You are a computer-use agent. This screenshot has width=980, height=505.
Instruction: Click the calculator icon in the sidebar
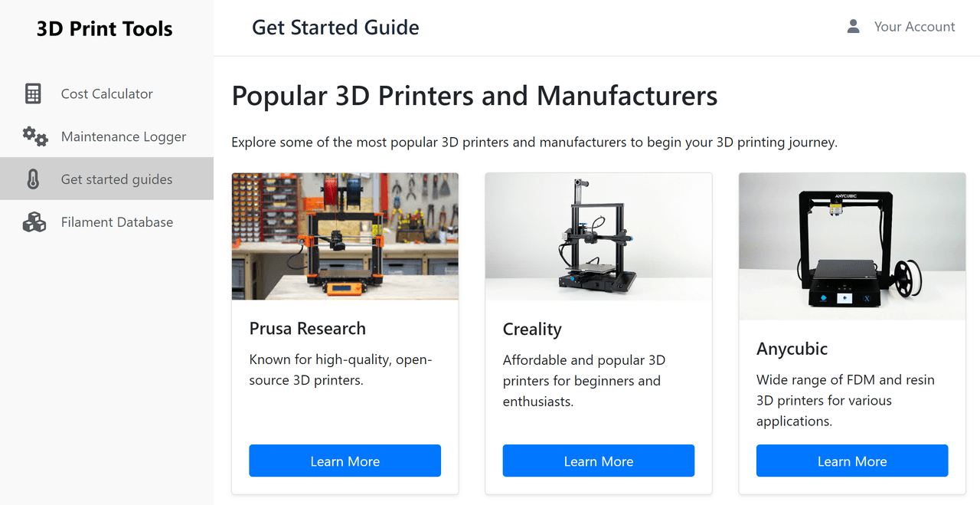click(33, 93)
